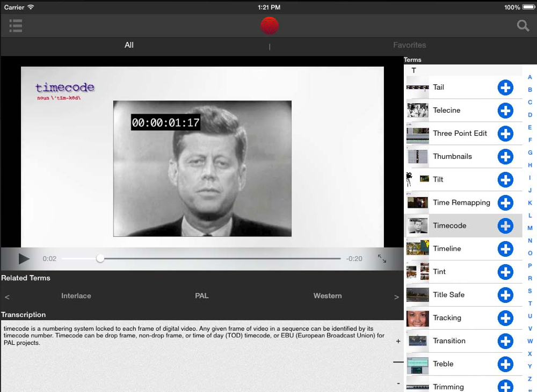Add Tint to favorites with plus icon
This screenshot has height=392, width=537.
[x=505, y=272]
